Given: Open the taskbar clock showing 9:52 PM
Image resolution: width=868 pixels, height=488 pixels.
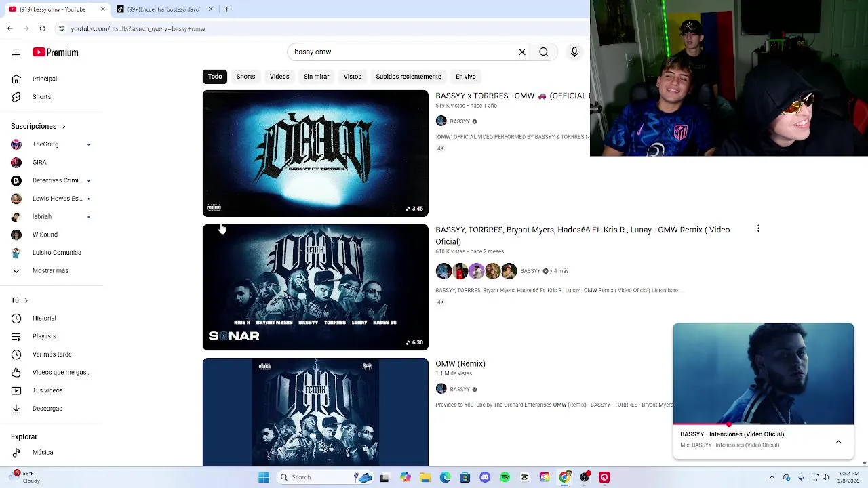Looking at the screenshot, I should tap(850, 477).
